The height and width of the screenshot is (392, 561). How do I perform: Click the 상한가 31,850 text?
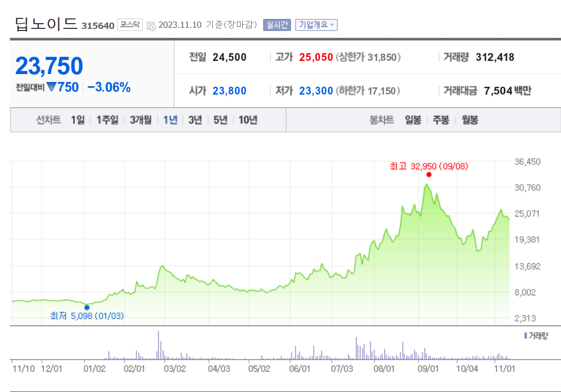[368, 57]
